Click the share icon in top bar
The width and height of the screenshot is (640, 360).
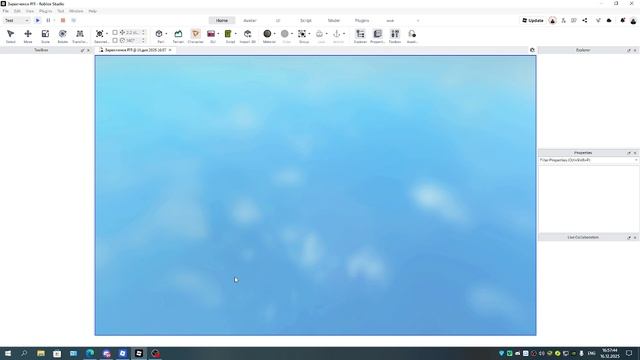[x=585, y=20]
